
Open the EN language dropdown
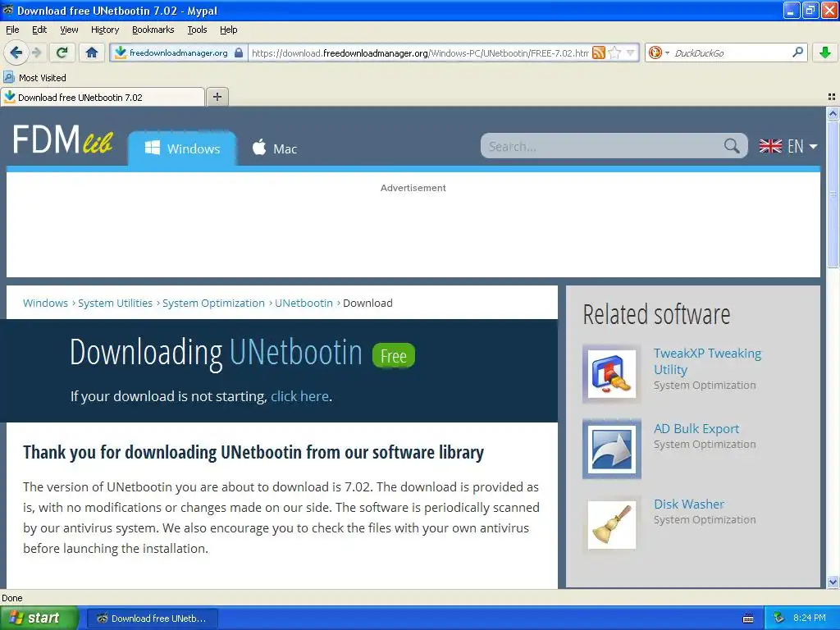[x=788, y=146]
